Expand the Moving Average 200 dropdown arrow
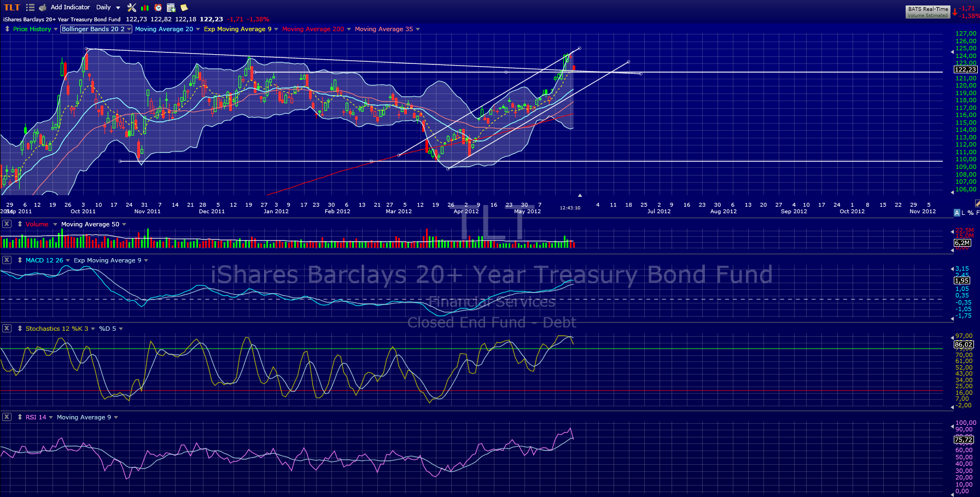This screenshot has height=497, width=980. (x=349, y=30)
